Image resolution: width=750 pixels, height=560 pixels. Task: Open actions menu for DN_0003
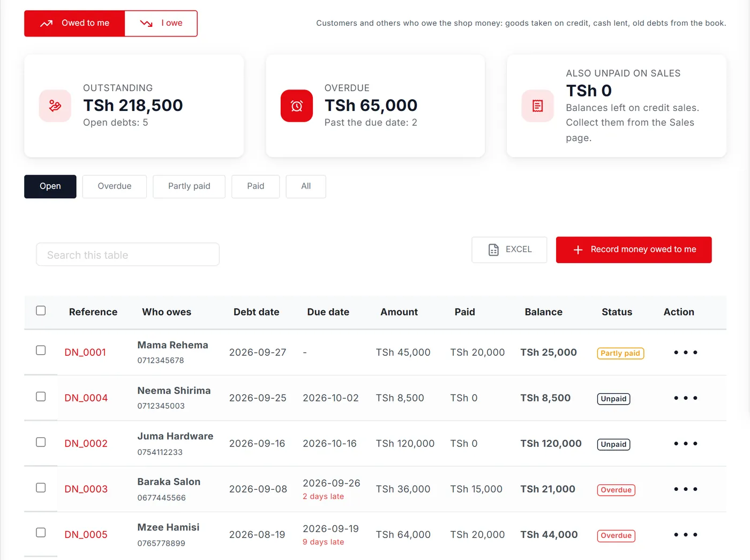pyautogui.click(x=686, y=489)
